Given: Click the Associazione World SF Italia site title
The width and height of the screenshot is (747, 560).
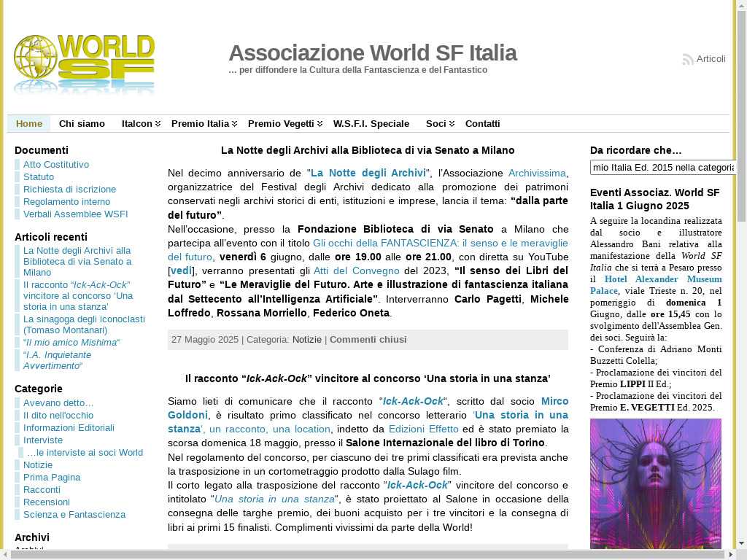Looking at the screenshot, I should (x=373, y=52).
